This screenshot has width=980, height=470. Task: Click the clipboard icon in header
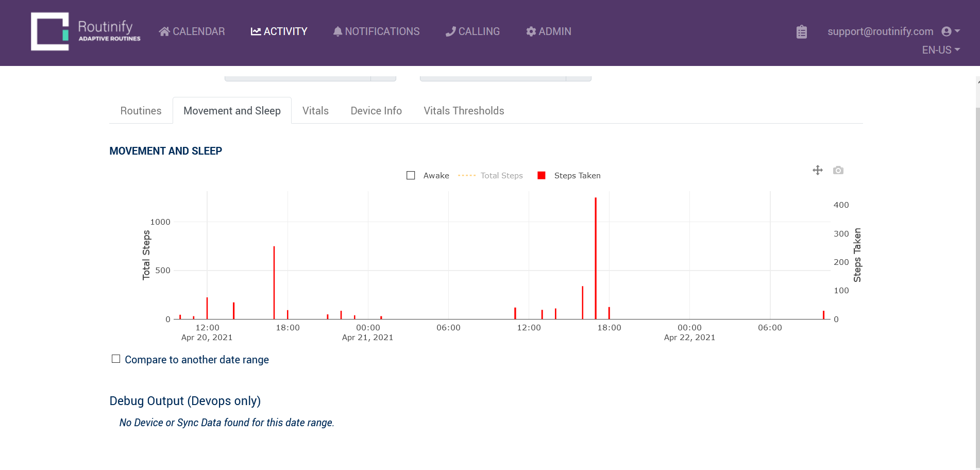[x=802, y=32]
